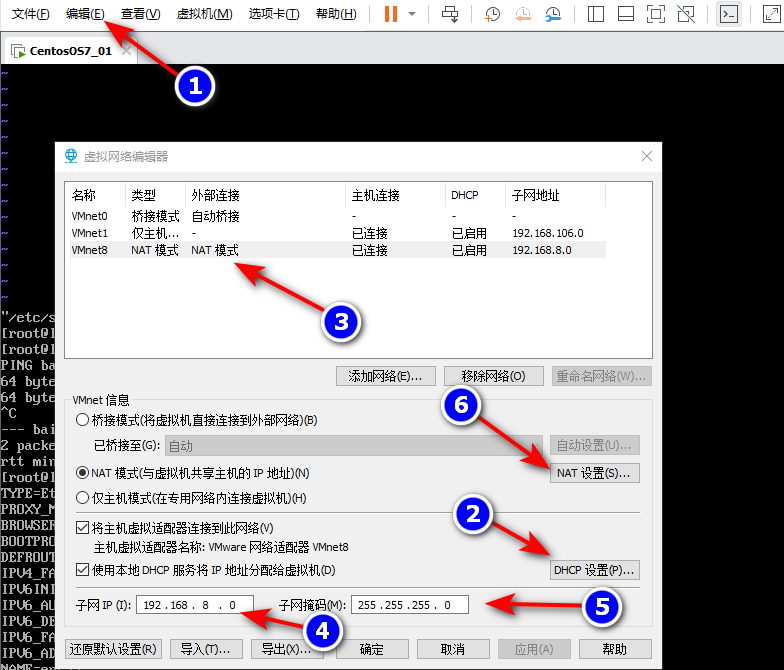The image size is (784, 670).
Task: Open NAT 设置(S)... dialog
Action: (594, 473)
